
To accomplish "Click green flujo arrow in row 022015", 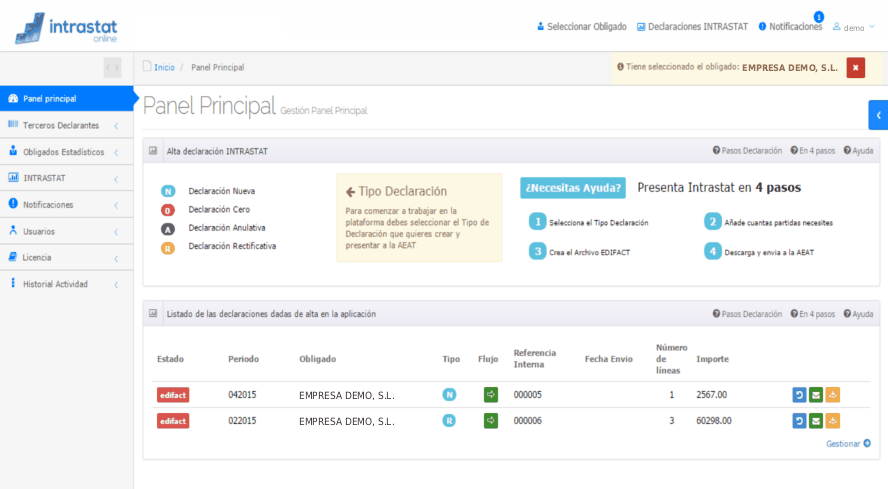I will [491, 420].
